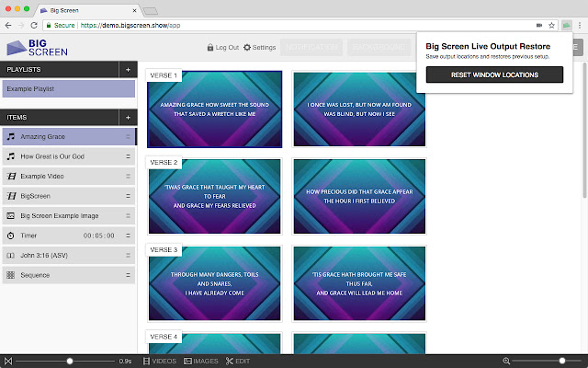Click drag handle on John 3:16 row
This screenshot has width=588, height=368.
tap(128, 256)
